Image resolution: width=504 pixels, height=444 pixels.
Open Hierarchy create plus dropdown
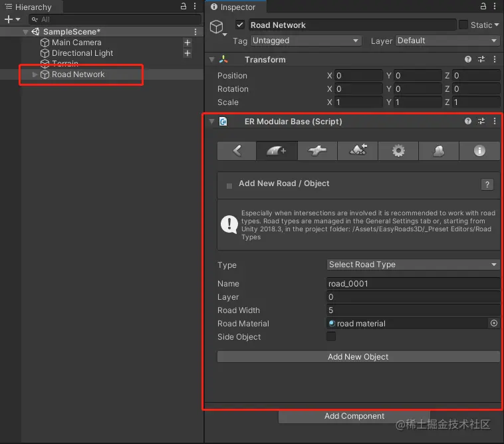pyautogui.click(x=12, y=19)
